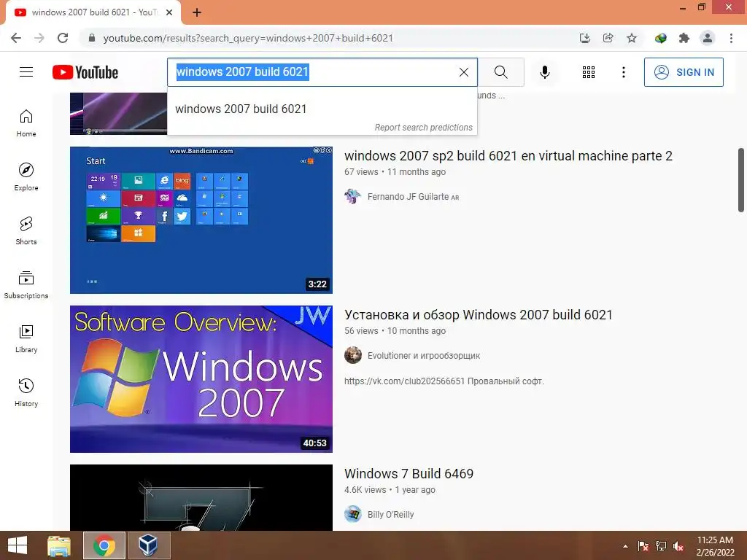
Task: Open Library in sidebar
Action: tap(26, 338)
